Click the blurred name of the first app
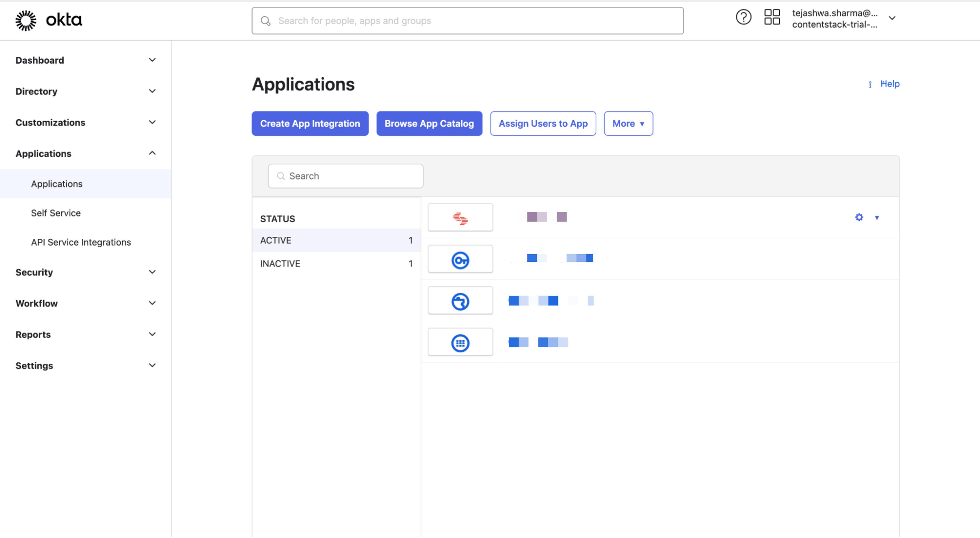The image size is (980, 538). click(542, 217)
